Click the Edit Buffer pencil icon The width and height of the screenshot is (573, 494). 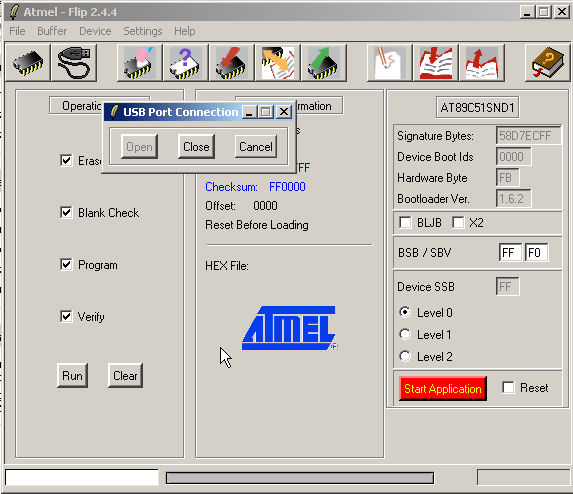390,62
